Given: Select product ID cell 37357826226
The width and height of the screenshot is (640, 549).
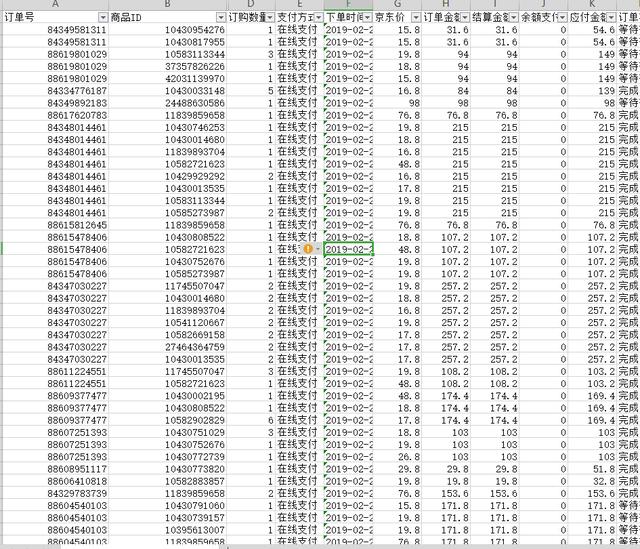Looking at the screenshot, I should pos(167,67).
